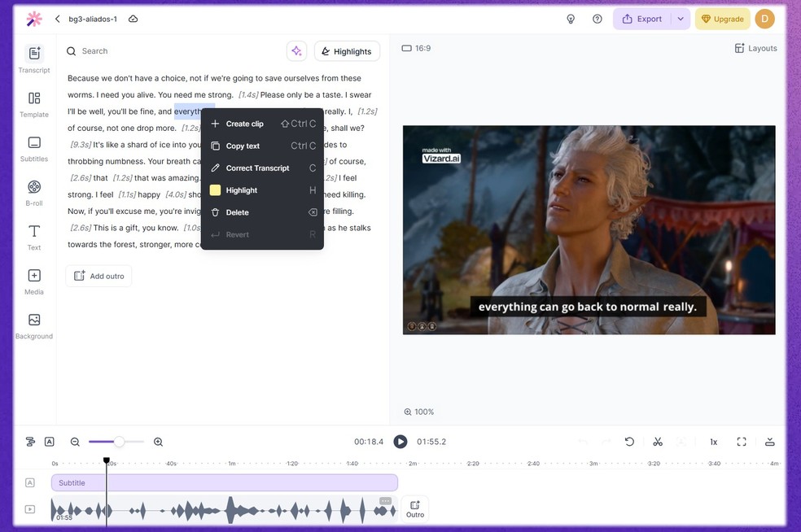Click the subtitle text on the video preview
This screenshot has width=801, height=532.
pyautogui.click(x=588, y=307)
